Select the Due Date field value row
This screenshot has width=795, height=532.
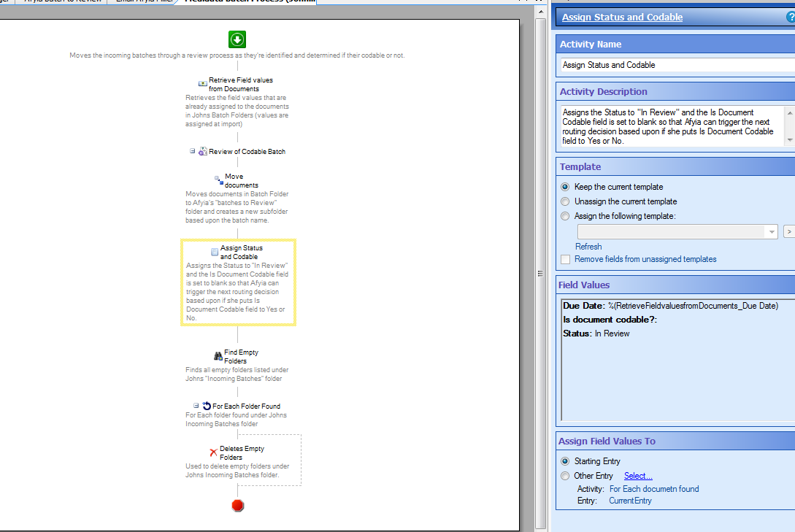[x=670, y=306]
